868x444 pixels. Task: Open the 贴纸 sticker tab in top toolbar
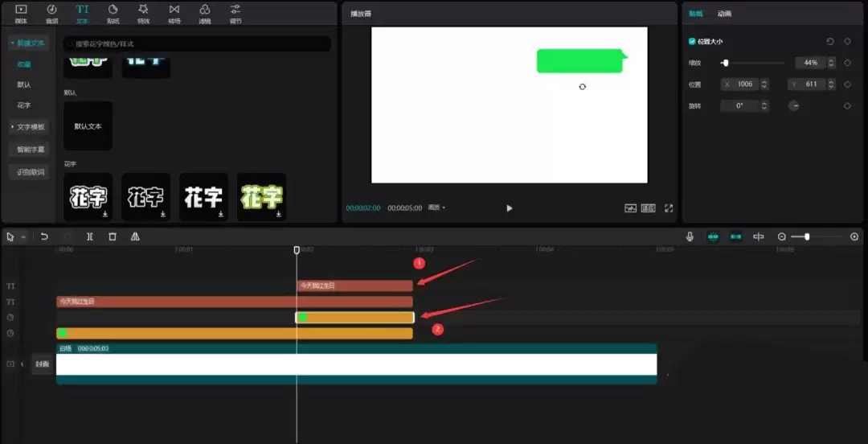[x=113, y=13]
